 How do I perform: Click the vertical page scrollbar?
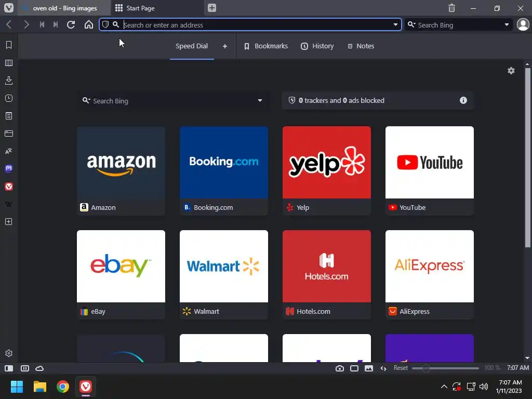coord(527,157)
